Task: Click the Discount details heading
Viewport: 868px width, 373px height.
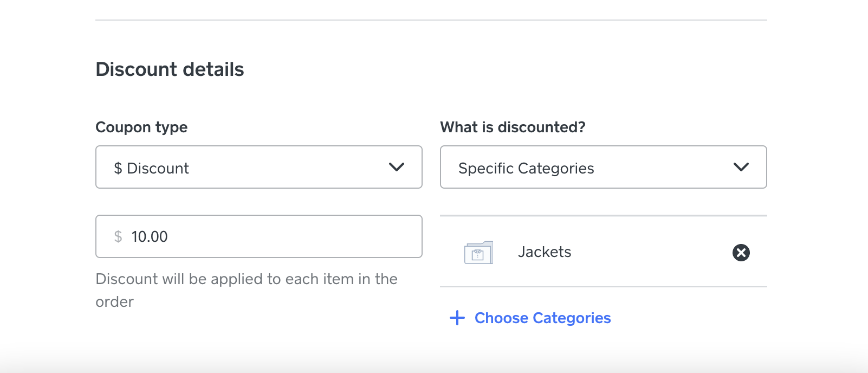Action: 170,69
